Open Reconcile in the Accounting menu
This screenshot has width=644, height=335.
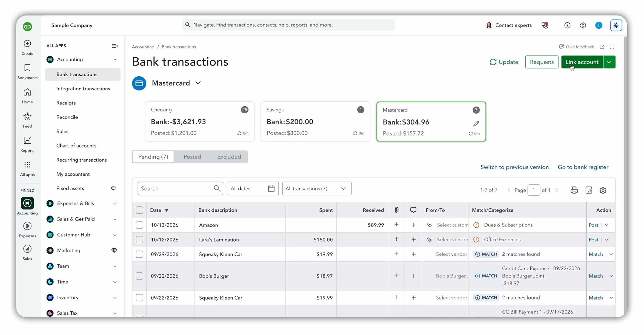coord(67,117)
